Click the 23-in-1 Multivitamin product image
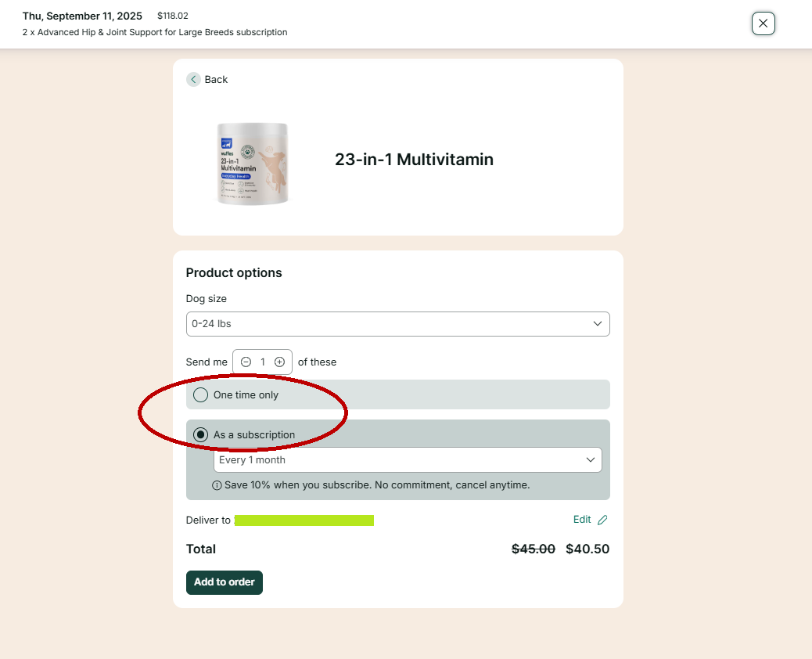 pos(253,164)
